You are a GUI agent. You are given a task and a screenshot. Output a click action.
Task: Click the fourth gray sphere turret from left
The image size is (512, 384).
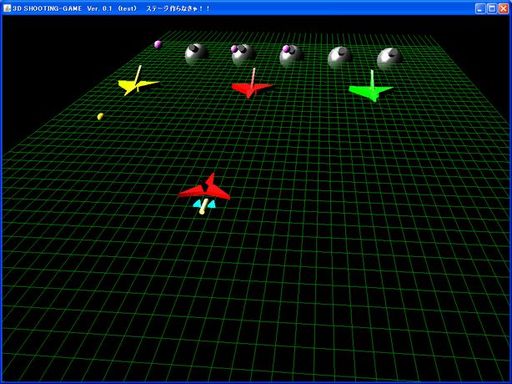pos(340,57)
